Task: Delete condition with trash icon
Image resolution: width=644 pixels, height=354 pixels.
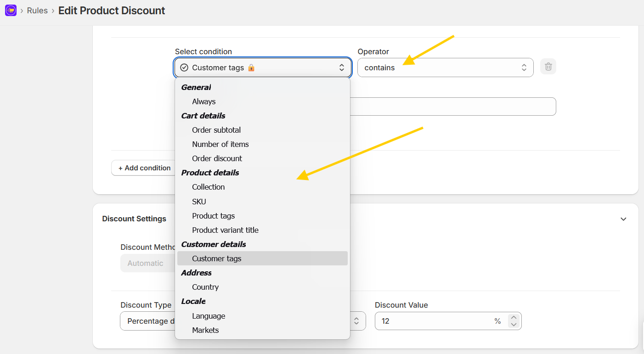Action: tap(548, 67)
